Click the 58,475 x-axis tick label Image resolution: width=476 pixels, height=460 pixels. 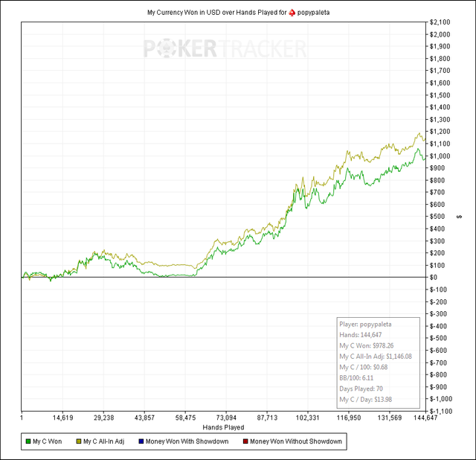185,418
